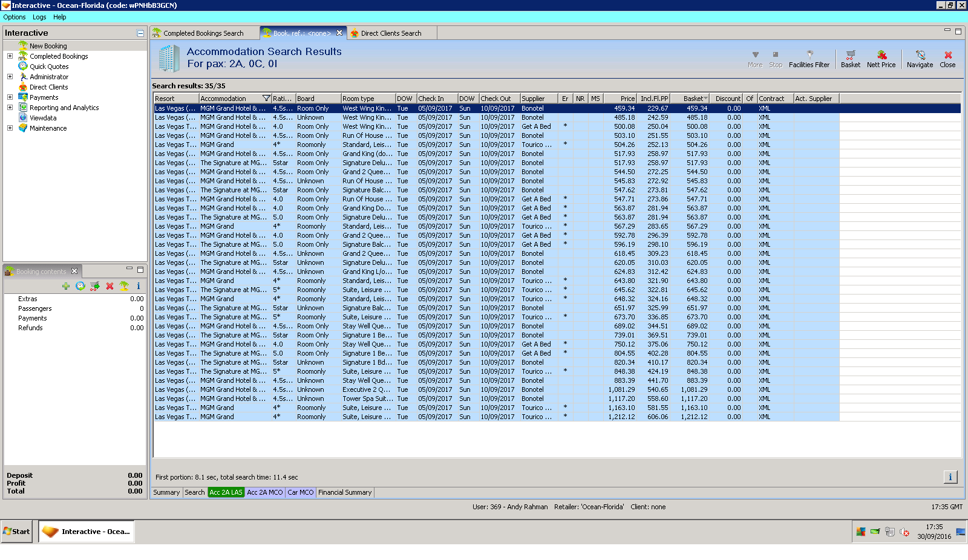Click the Interactive - Ocea... taskbar button
The width and height of the screenshot is (968, 560).
pyautogui.click(x=87, y=532)
